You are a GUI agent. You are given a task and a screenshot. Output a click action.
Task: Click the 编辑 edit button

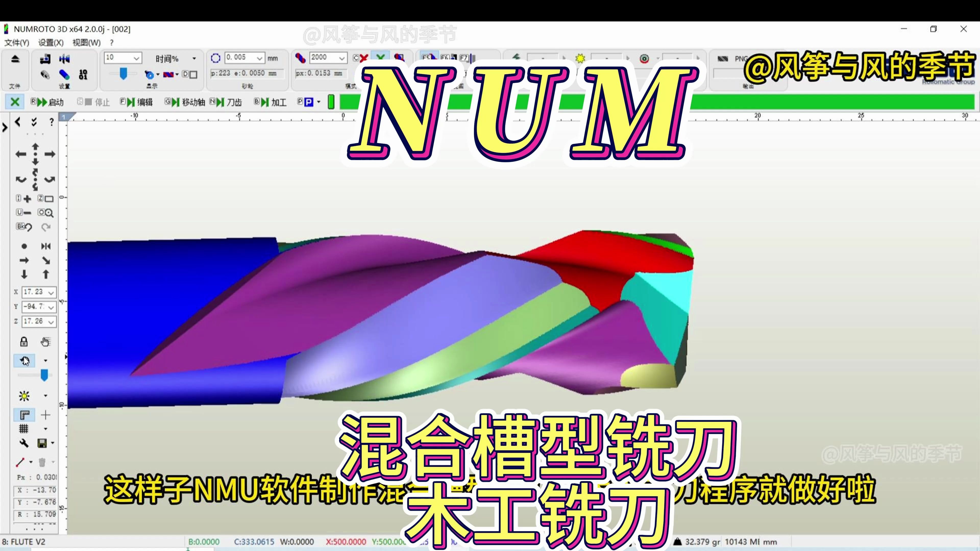(137, 102)
